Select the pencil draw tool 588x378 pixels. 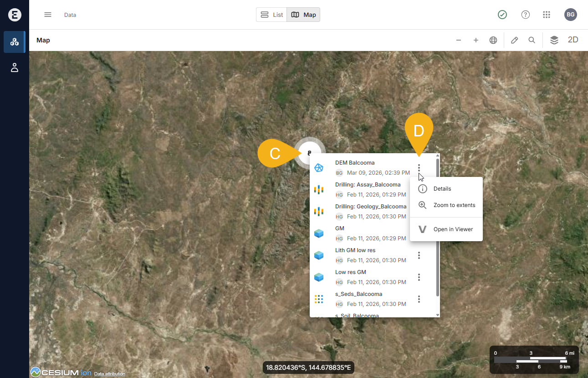(x=515, y=40)
